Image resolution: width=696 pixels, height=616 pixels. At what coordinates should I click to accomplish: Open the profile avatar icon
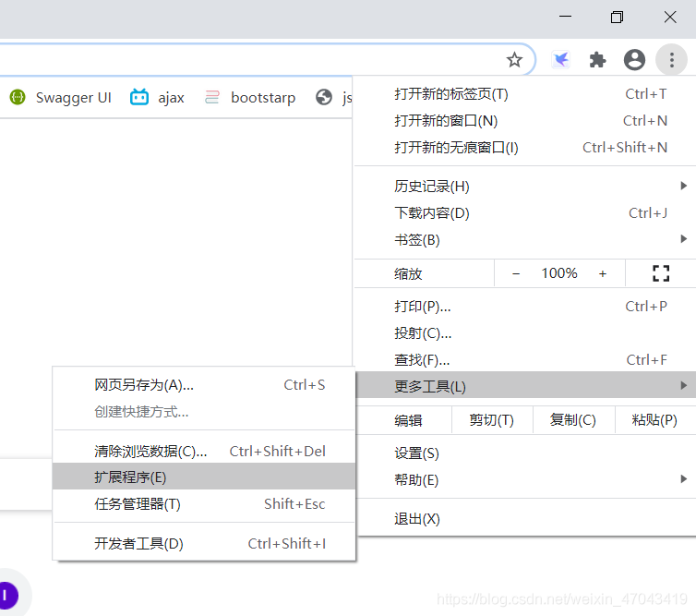[x=634, y=59]
